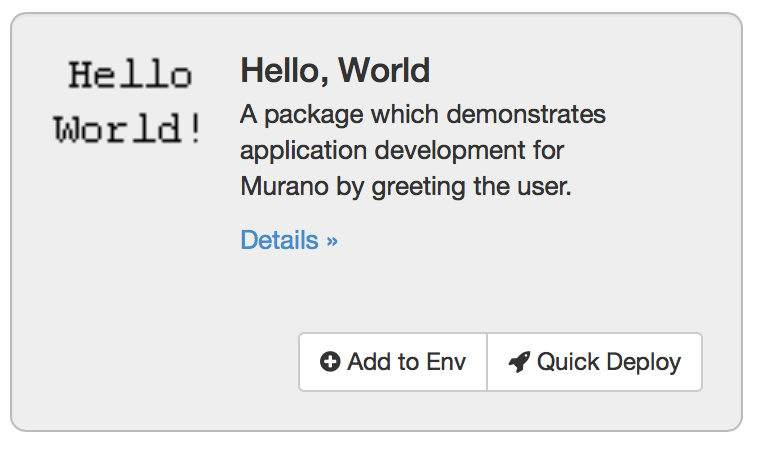Open the Details » link

tap(289, 240)
